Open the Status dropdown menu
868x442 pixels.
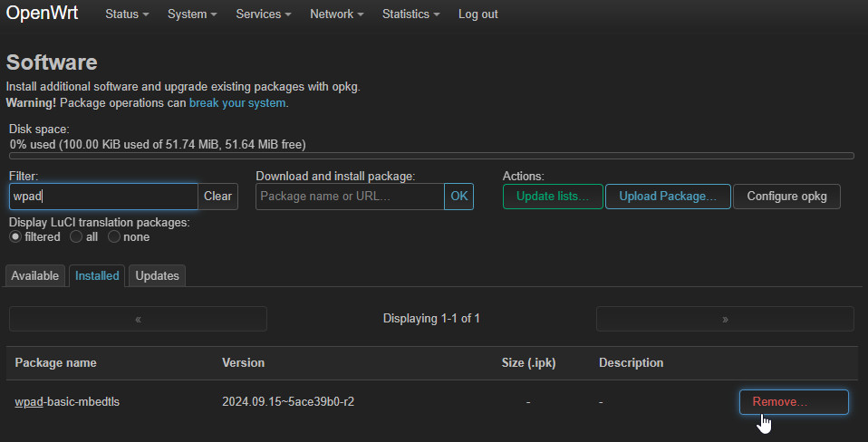(127, 14)
